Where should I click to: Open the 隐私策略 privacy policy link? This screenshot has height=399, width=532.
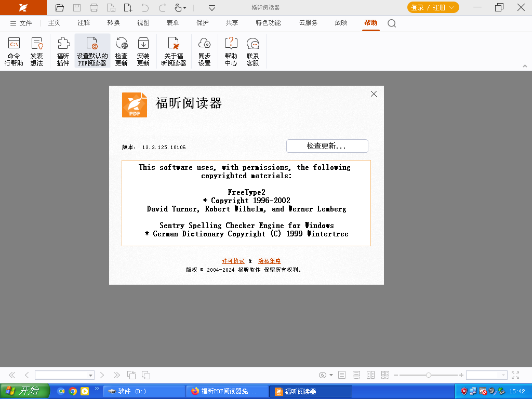269,261
